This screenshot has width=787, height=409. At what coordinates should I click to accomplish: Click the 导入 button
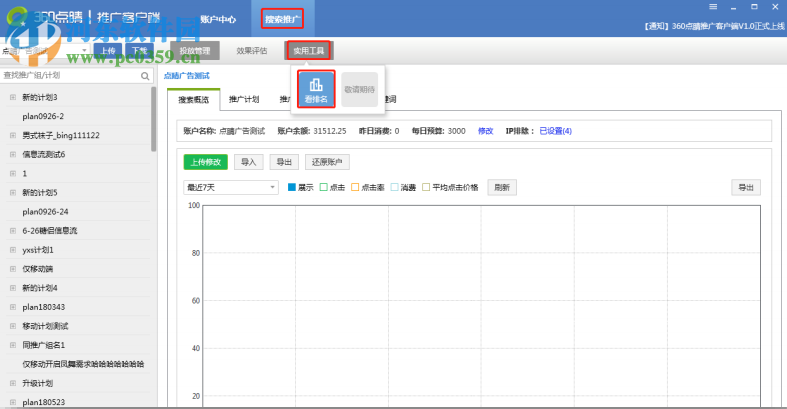tap(248, 162)
